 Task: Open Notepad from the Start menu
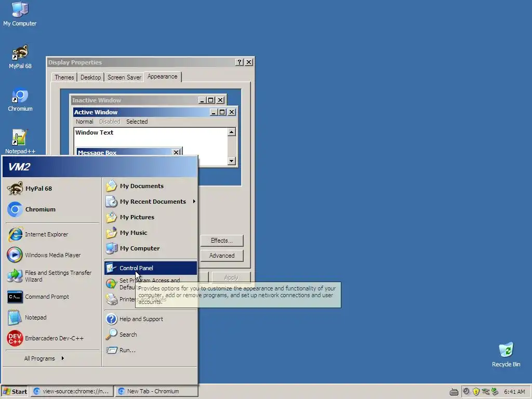(52, 317)
